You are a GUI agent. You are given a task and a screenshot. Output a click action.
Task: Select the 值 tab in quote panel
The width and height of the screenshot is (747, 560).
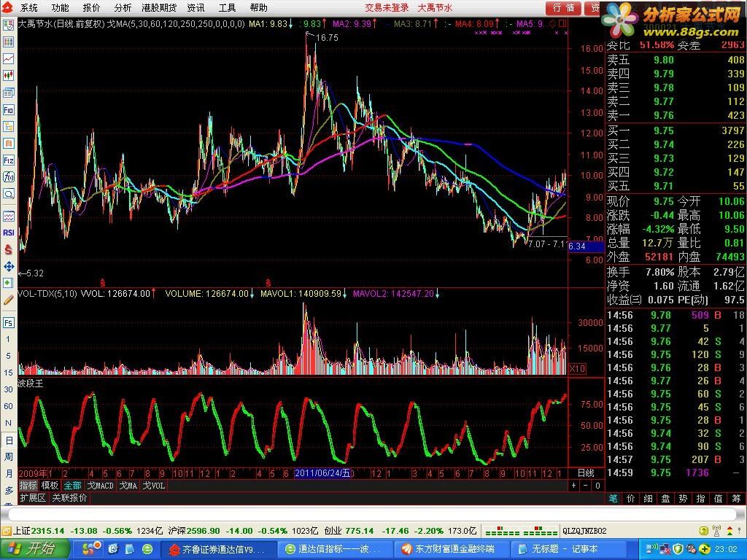point(719,499)
